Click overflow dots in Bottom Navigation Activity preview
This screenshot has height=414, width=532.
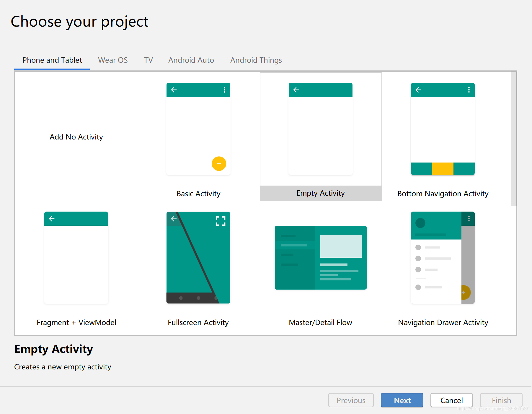coord(469,90)
